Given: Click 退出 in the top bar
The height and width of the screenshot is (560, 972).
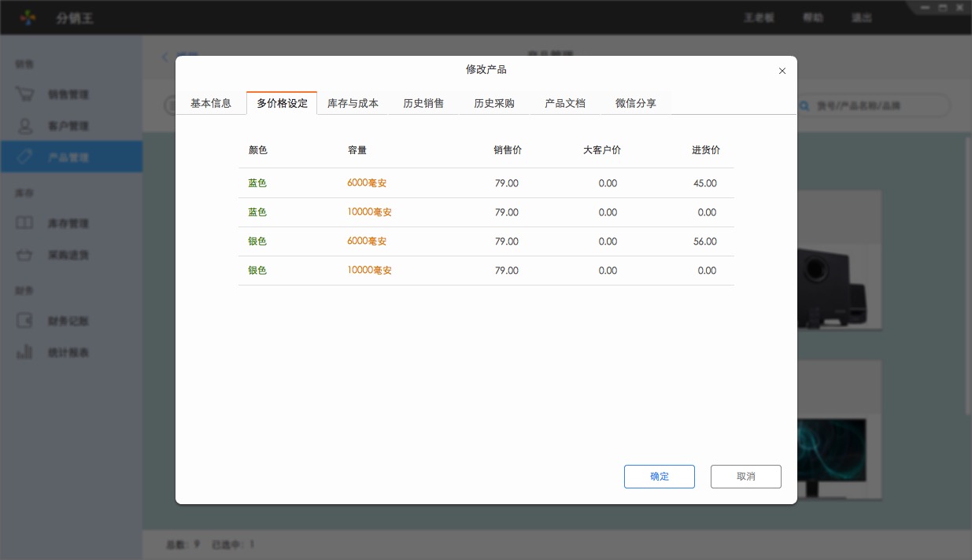Looking at the screenshot, I should (862, 17).
